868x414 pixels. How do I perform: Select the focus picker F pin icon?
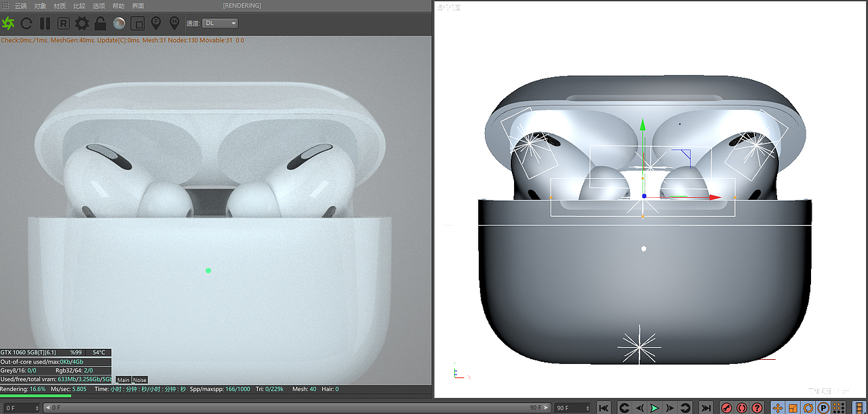pyautogui.click(x=155, y=24)
